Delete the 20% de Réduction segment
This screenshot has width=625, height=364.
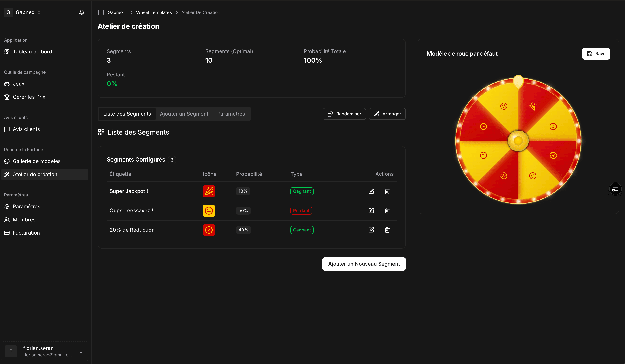(387, 230)
